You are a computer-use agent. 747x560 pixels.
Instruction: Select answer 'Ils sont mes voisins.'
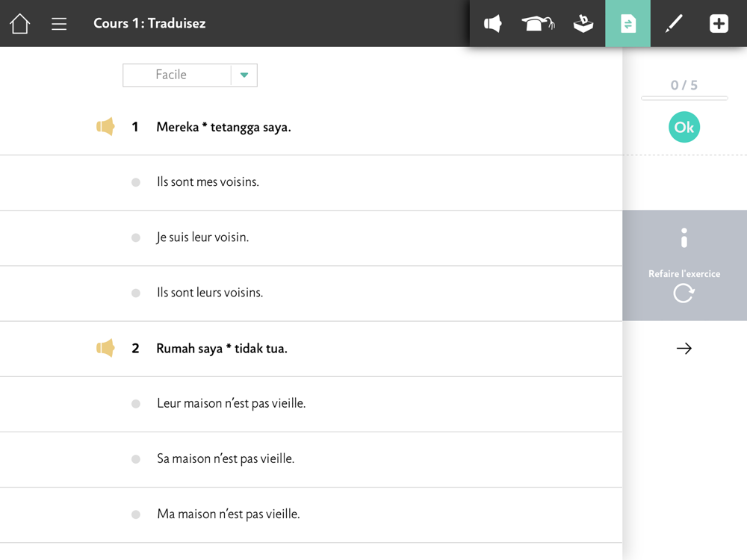pos(208,182)
